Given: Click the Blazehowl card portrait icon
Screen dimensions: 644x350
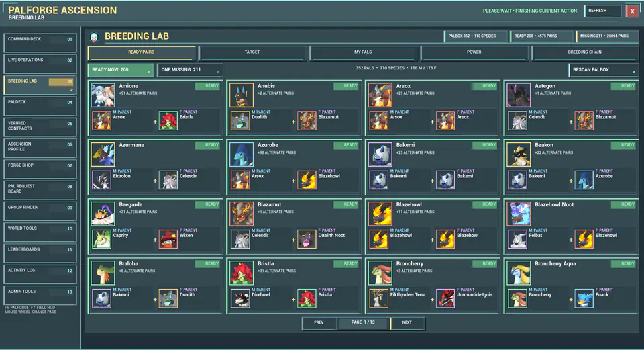Looking at the screenshot, I should point(380,214).
